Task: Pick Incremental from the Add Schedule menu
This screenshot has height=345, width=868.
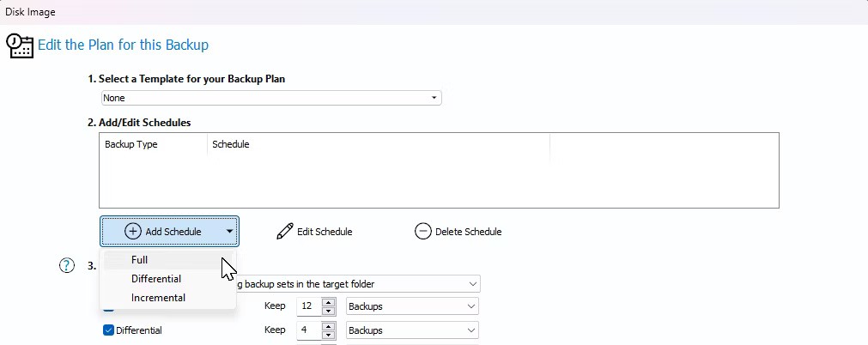Action: click(158, 298)
